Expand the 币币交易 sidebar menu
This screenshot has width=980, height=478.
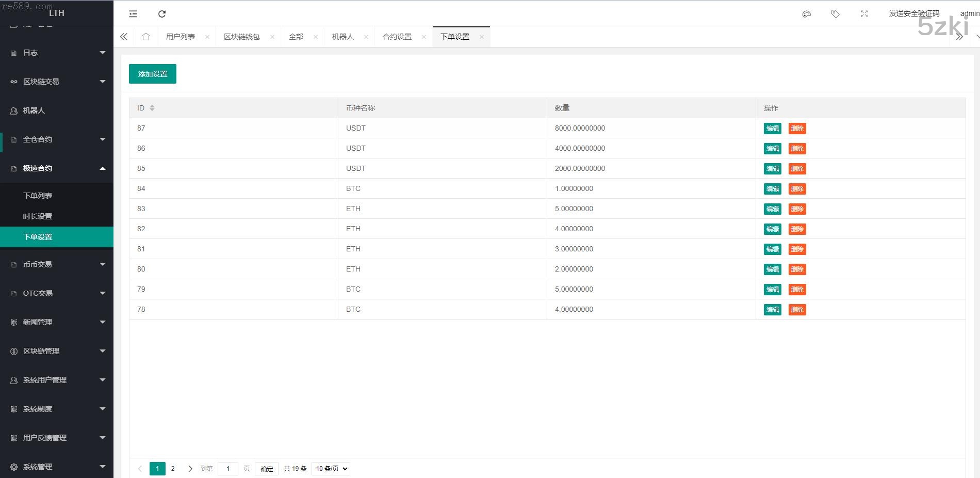[x=57, y=264]
